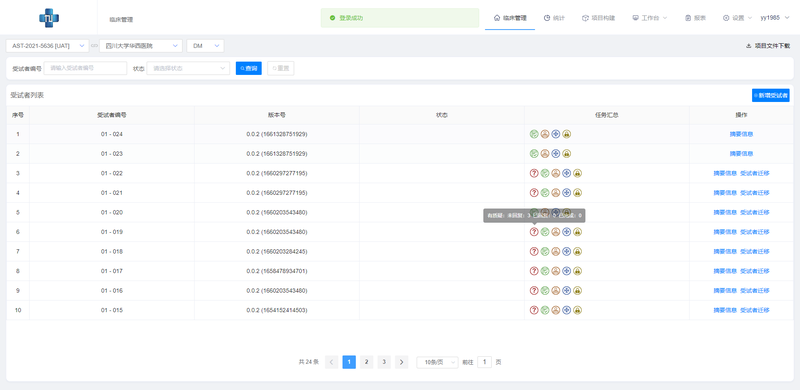Click the yellow lock icon for subject 01 - 021
The image size is (800, 390).
[577, 193]
